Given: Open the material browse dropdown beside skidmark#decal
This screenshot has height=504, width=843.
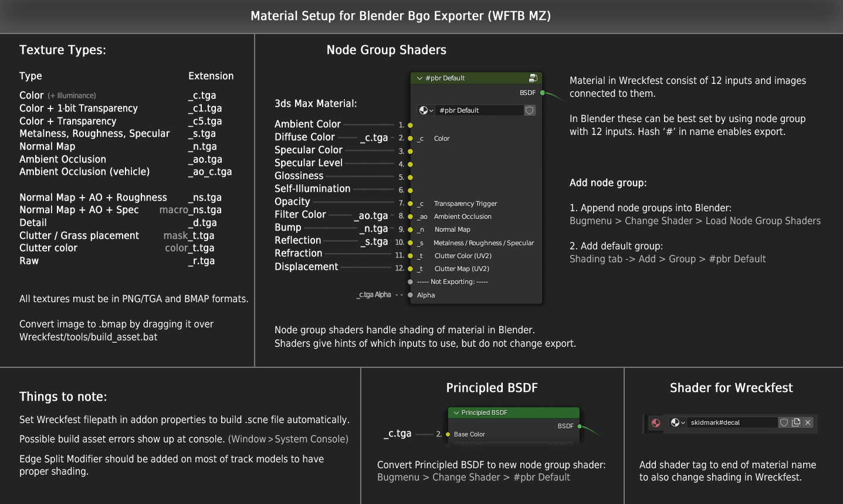Looking at the screenshot, I should click(678, 422).
